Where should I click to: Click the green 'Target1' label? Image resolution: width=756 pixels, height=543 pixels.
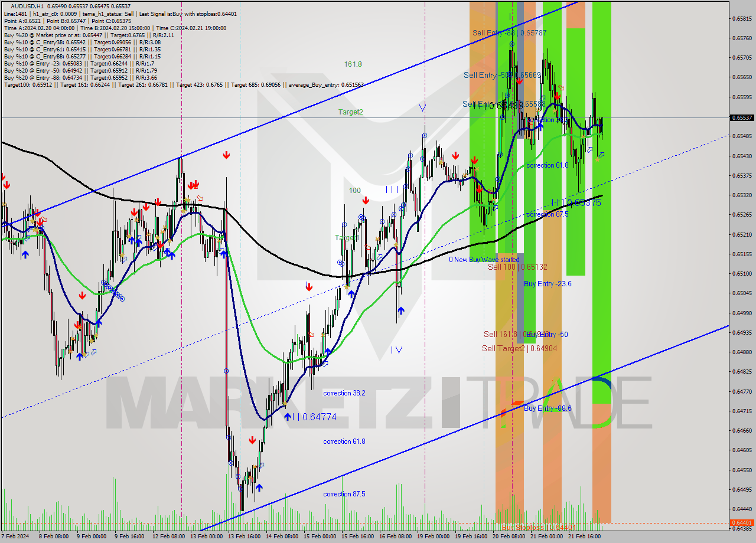point(347,237)
